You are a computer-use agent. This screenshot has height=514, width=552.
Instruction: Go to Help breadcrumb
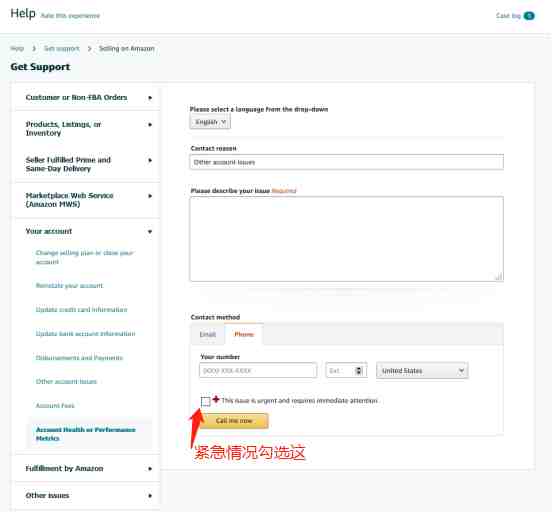pos(17,49)
